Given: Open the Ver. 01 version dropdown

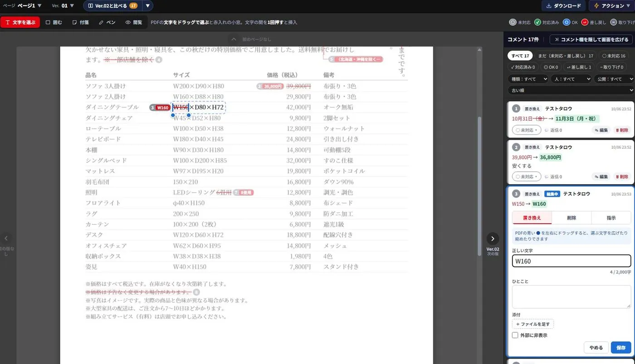Looking at the screenshot, I should [x=63, y=6].
